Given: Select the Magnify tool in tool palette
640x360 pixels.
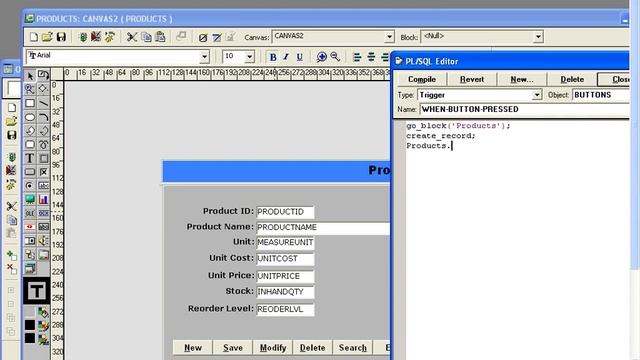Looking at the screenshot, I should coord(30,89).
